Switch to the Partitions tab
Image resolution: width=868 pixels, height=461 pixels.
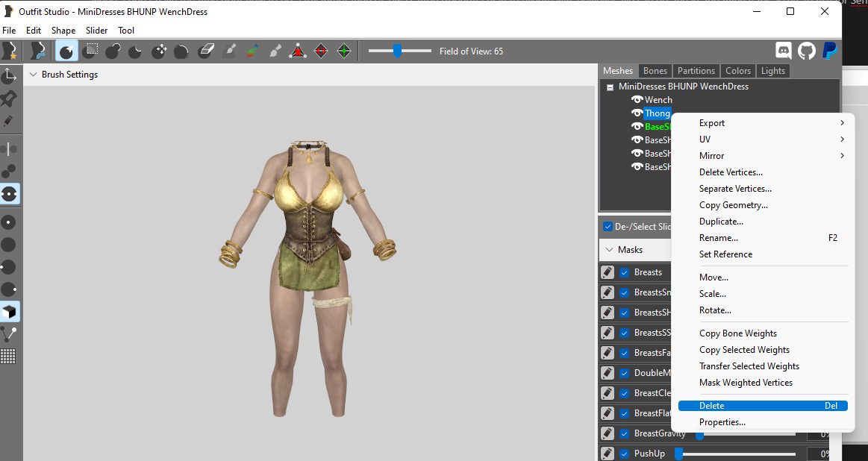(x=696, y=71)
